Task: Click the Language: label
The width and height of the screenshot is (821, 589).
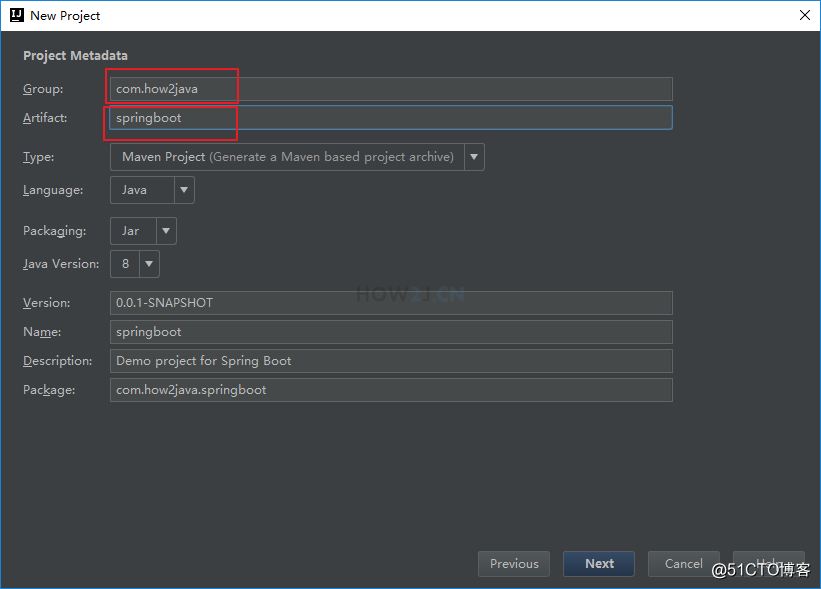Action: (53, 190)
